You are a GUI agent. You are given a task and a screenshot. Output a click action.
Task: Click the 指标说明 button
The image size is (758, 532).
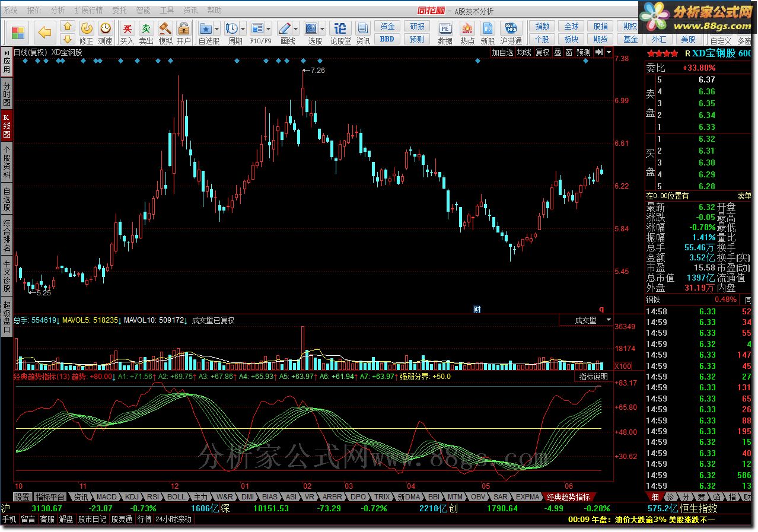point(594,377)
